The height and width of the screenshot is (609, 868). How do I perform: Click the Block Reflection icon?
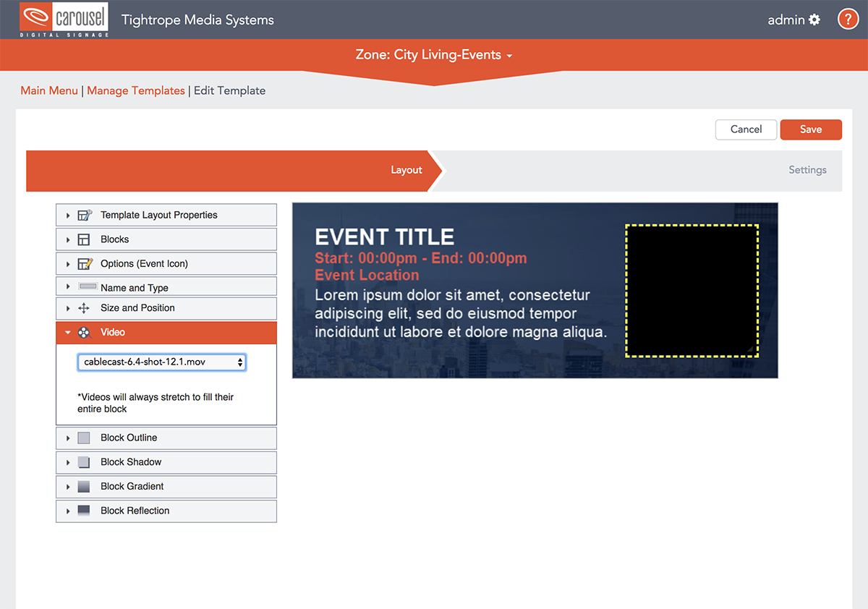84,511
